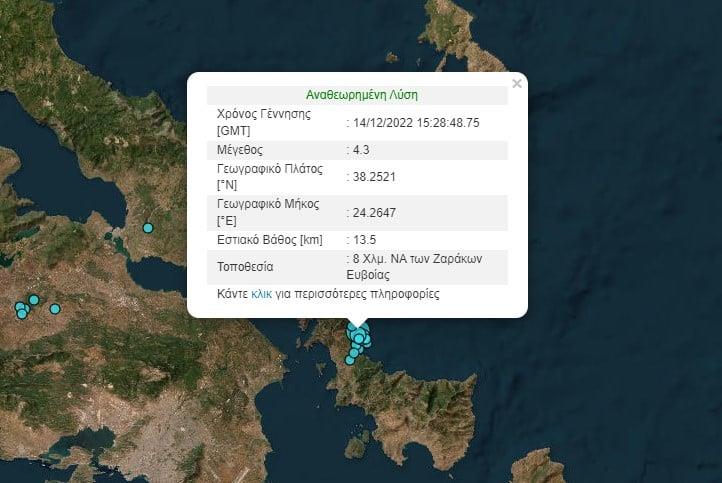Click the topmost marker of the western group
The image size is (722, 483).
(34, 300)
